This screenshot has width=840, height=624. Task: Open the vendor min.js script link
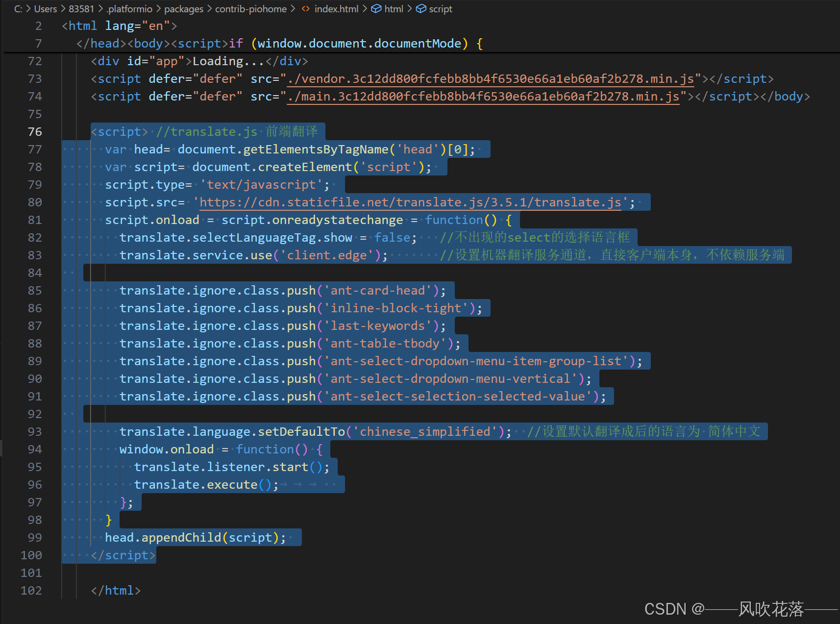491,79
